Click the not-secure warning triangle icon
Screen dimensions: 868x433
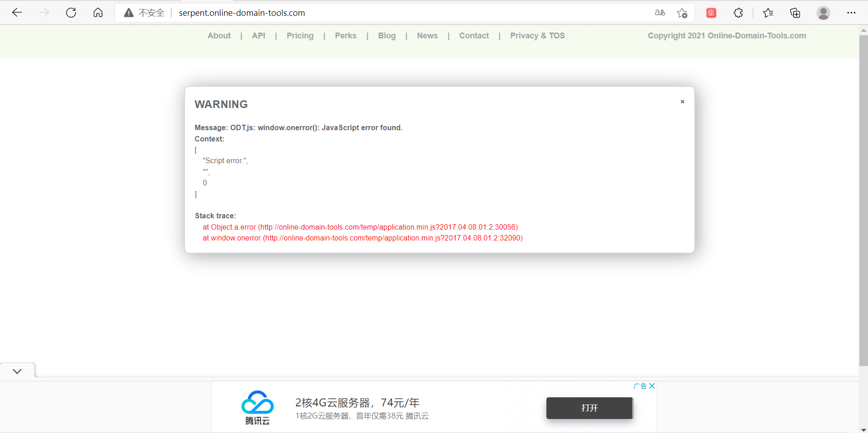129,13
